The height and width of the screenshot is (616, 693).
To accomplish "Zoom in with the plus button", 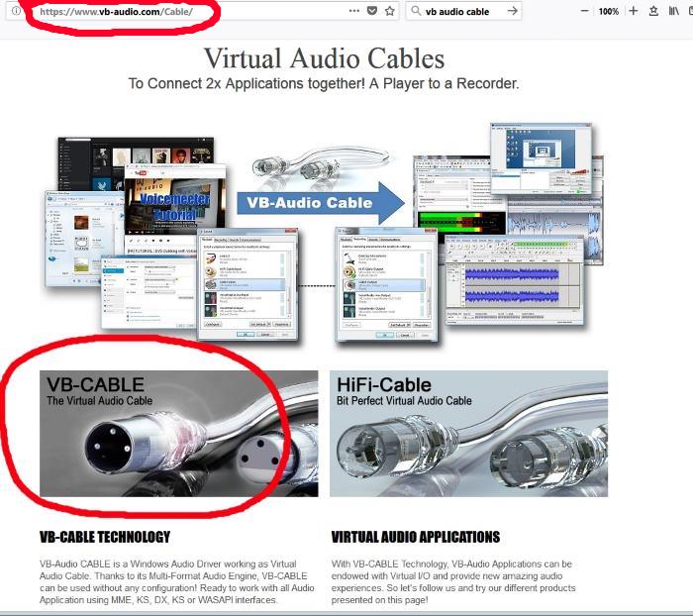I will [x=633, y=11].
